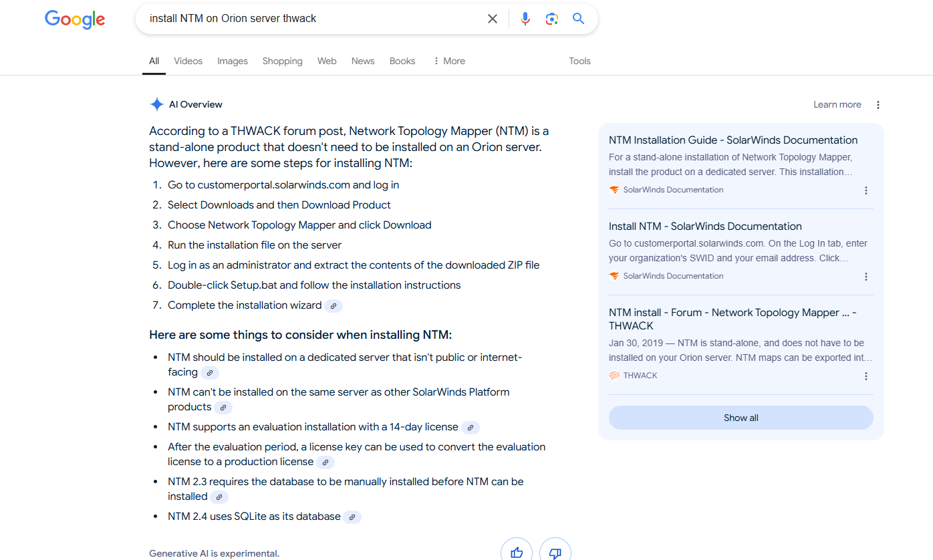
Task: Select the All results tab
Action: 154,61
